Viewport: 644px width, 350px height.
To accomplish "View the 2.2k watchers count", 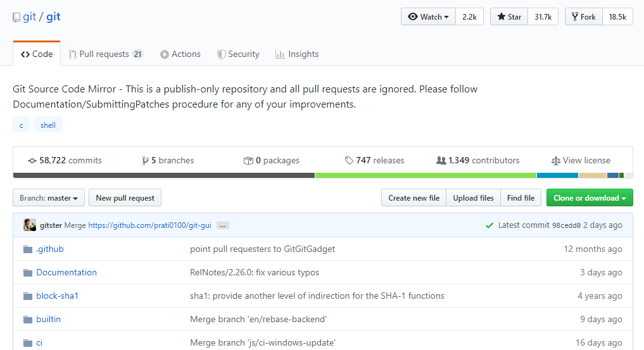I will [x=469, y=17].
